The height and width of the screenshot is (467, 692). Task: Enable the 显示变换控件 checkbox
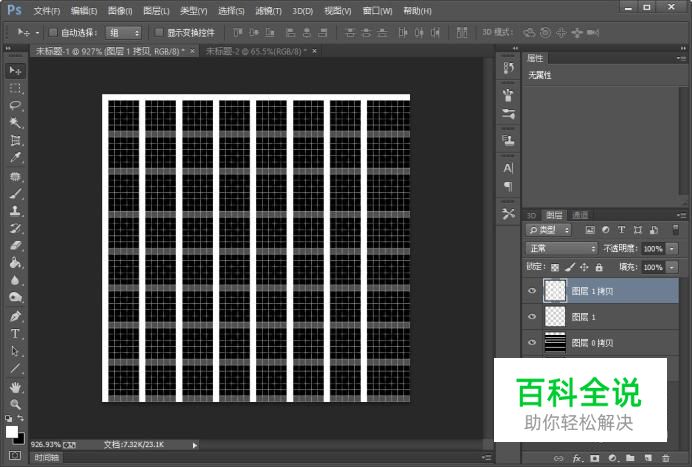[158, 32]
